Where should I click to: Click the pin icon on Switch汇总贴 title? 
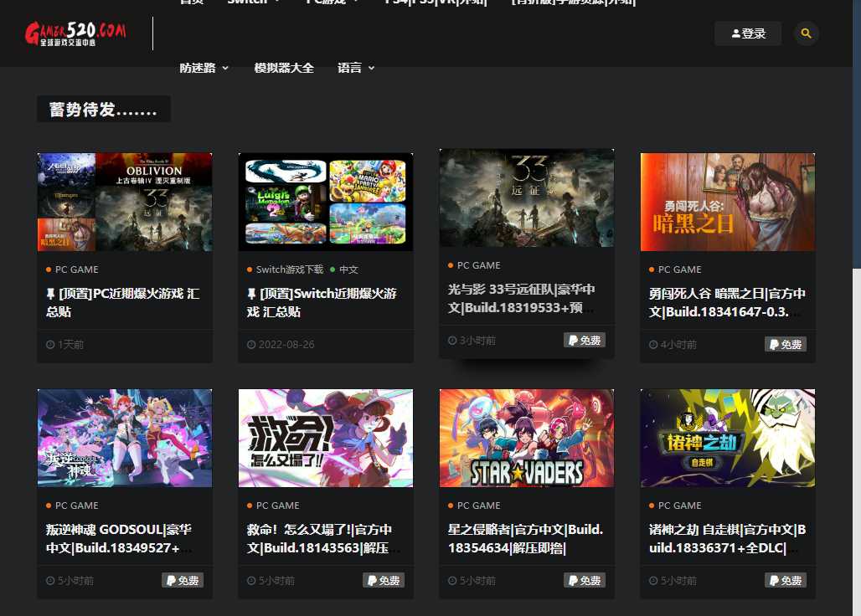tap(251, 294)
